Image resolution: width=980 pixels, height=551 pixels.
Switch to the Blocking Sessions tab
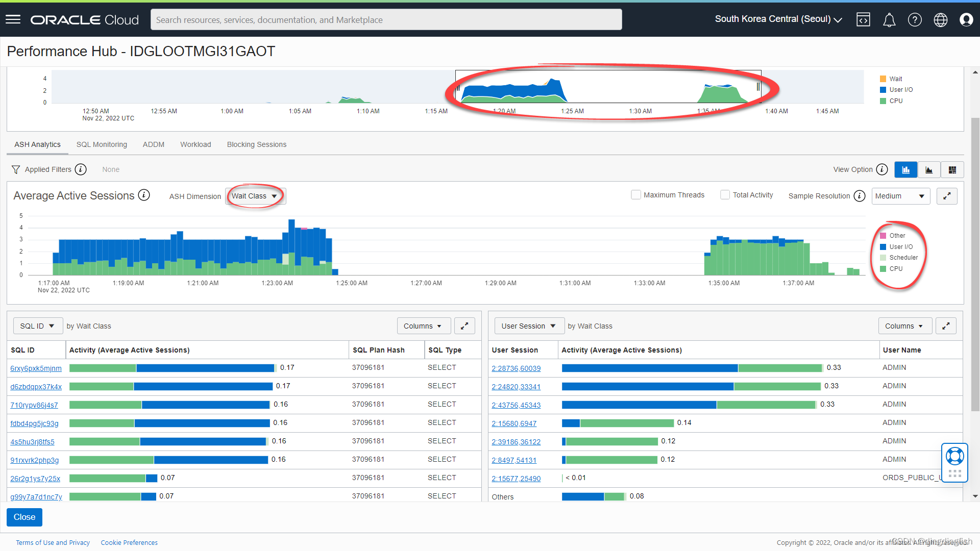(x=257, y=145)
